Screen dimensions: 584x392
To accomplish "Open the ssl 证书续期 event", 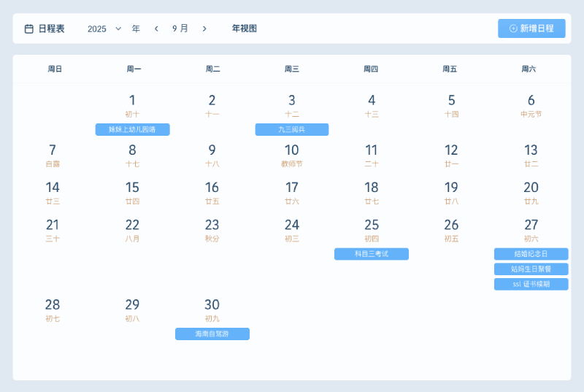I will pos(531,284).
